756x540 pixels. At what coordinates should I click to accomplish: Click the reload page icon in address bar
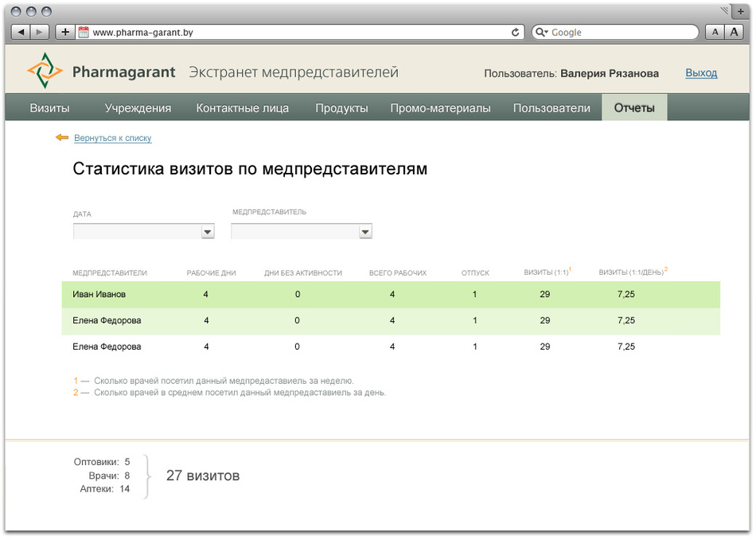[515, 33]
